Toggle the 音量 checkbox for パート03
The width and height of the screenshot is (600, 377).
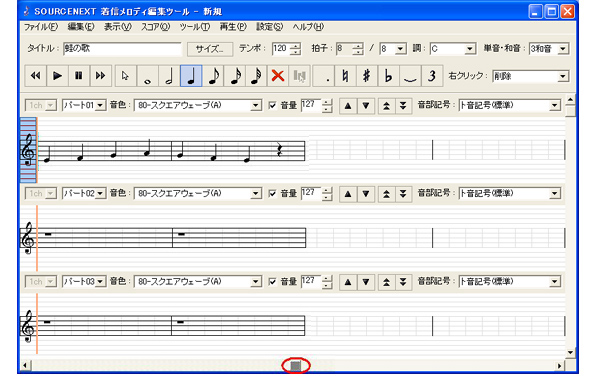coord(272,282)
